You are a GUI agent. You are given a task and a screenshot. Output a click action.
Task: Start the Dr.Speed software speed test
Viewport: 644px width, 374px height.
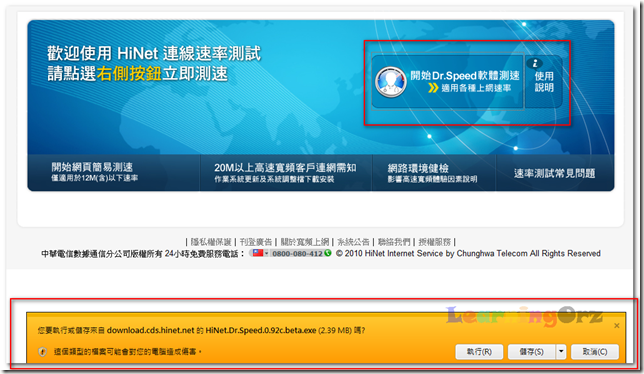(x=447, y=82)
